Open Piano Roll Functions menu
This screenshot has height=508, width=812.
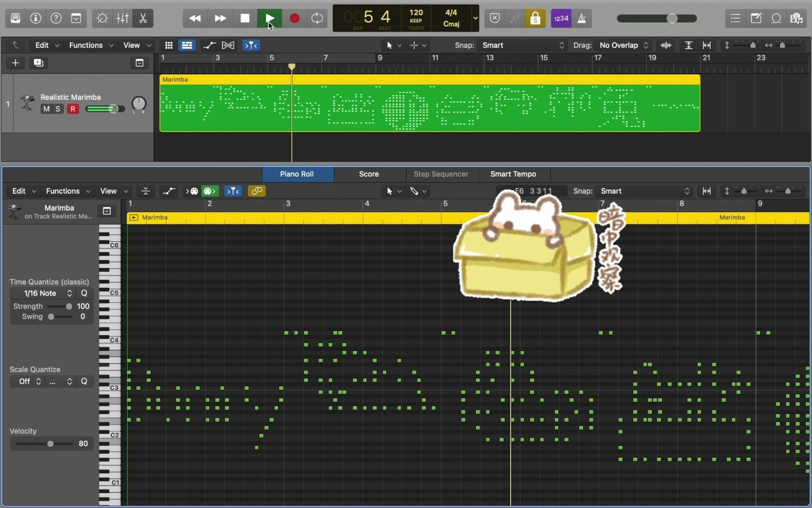pos(68,191)
